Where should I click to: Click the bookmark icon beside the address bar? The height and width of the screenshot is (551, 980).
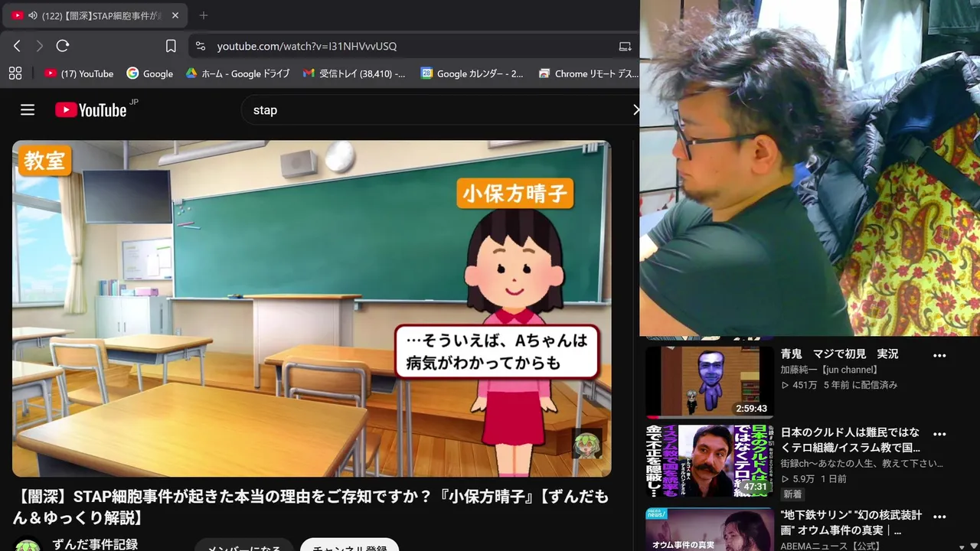171,46
